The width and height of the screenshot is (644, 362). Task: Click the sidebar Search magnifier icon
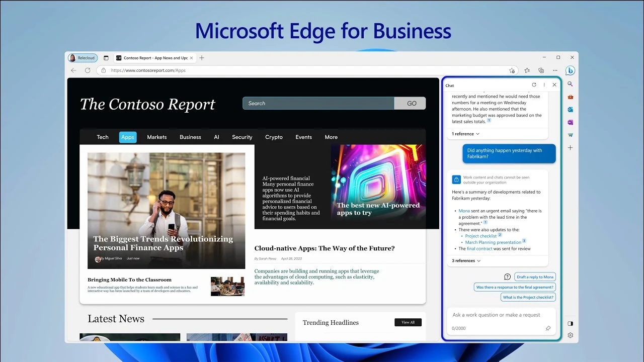(x=570, y=84)
